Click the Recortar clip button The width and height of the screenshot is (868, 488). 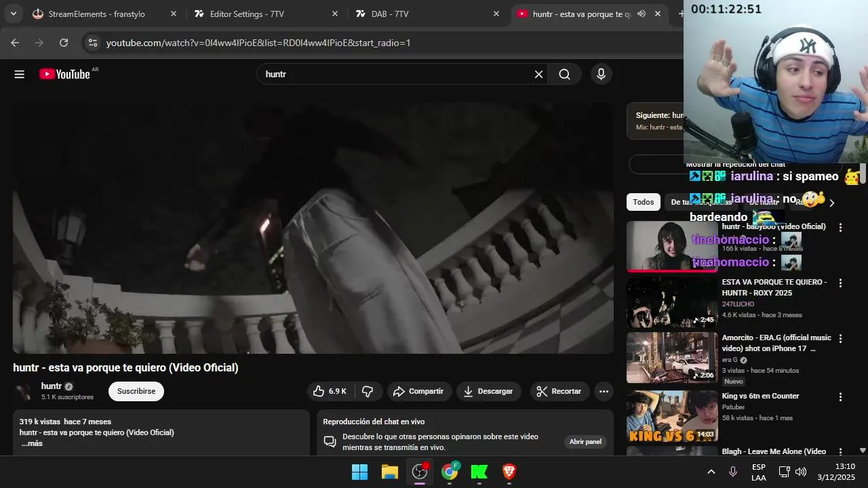[x=559, y=391]
